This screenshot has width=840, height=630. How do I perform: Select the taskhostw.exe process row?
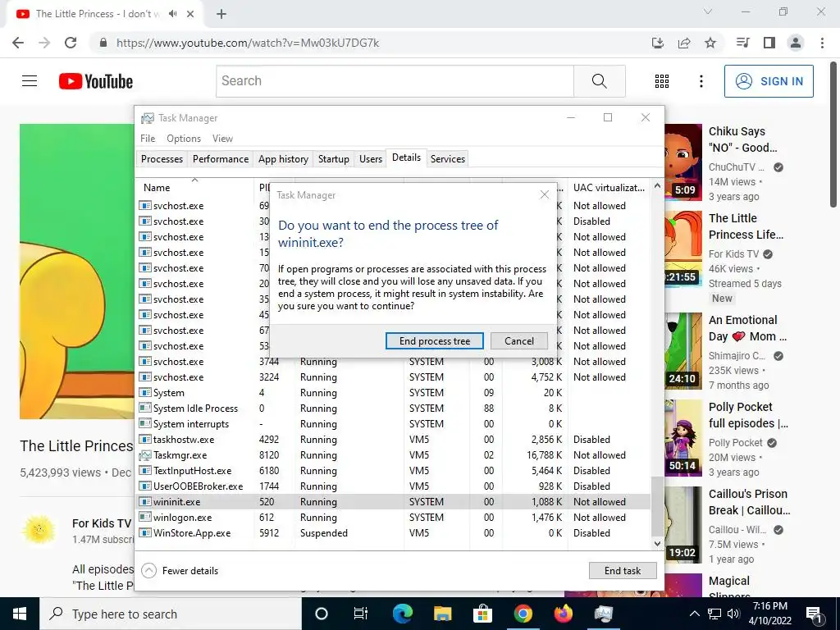[394, 440]
